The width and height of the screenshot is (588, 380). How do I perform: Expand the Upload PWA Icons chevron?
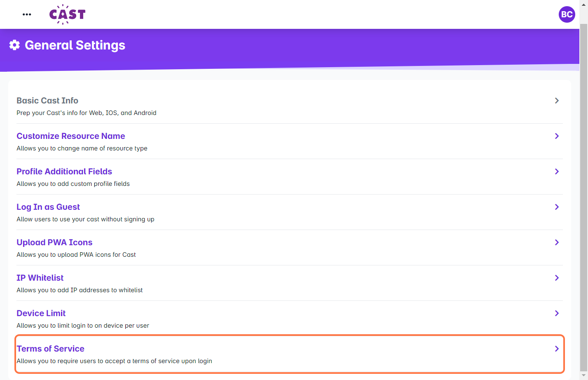click(x=557, y=242)
